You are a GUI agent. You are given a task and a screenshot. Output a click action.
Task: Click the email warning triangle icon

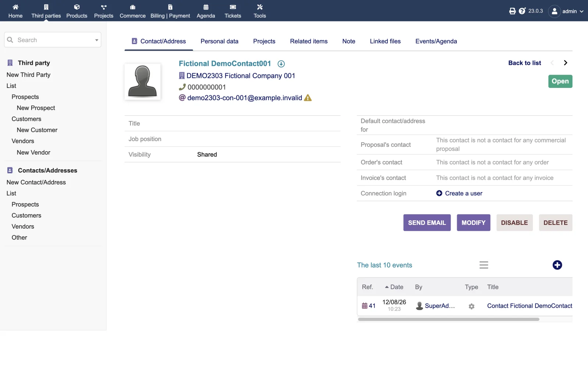coord(308,98)
